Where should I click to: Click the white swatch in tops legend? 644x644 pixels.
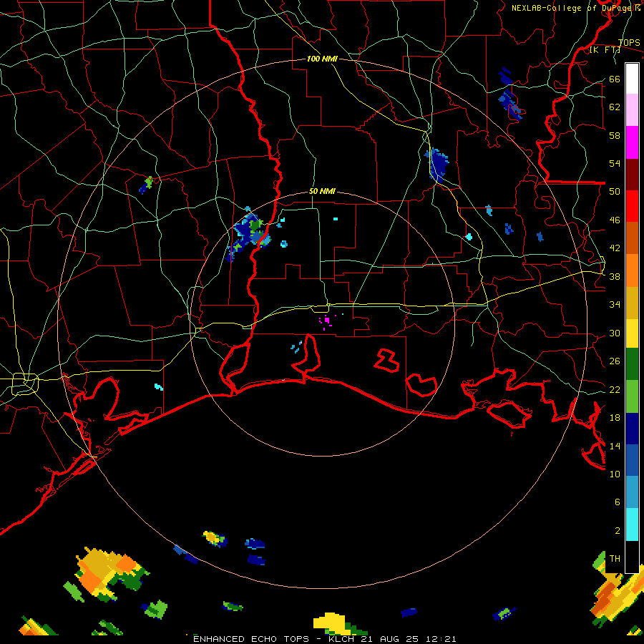click(632, 79)
